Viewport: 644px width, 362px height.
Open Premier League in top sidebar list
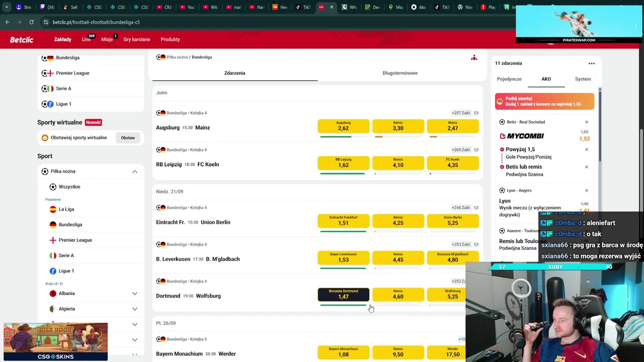click(72, 73)
